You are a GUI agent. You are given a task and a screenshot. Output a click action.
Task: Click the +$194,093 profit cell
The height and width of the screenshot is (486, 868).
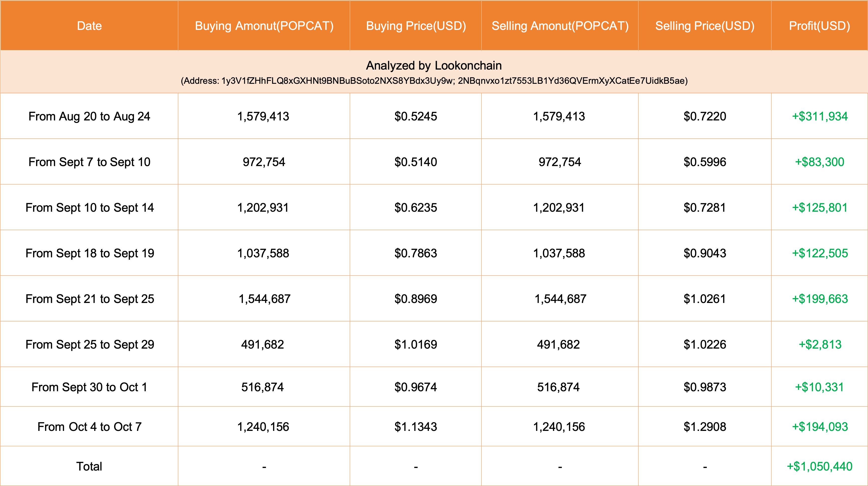tap(819, 427)
